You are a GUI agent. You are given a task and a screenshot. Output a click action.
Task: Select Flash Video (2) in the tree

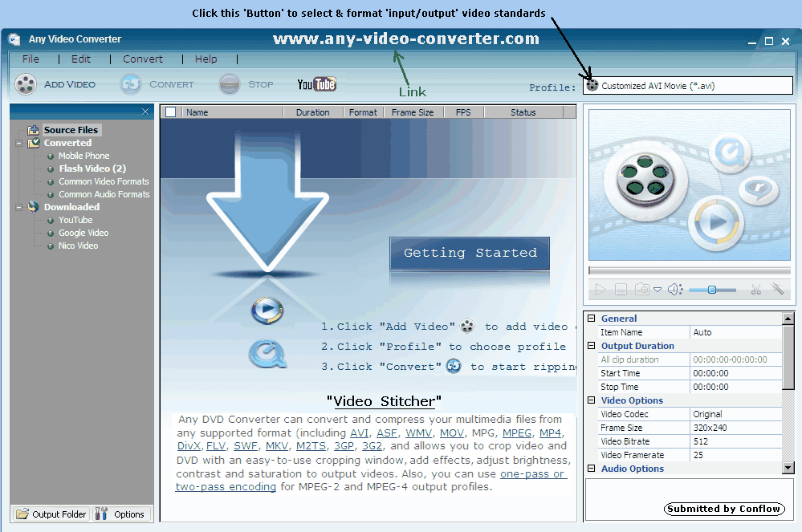click(92, 169)
